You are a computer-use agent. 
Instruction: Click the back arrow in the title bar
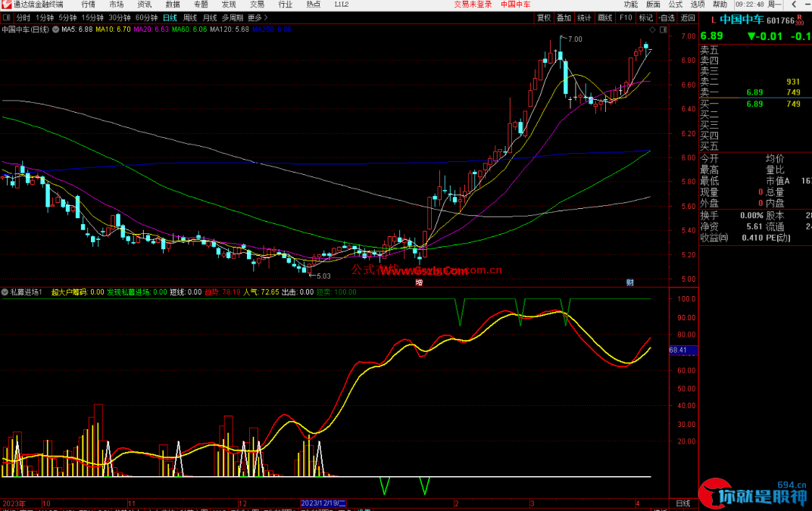pos(794,4)
